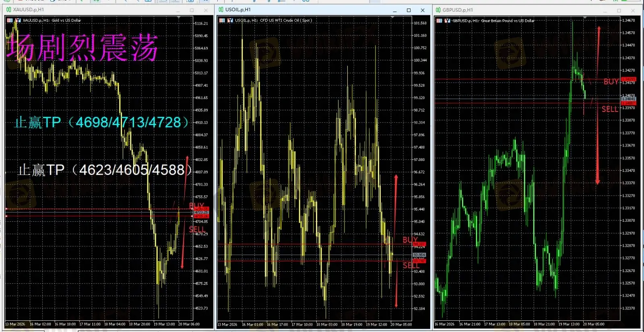Click the chart icon beside the XAUUSD.p chart label

pos(18,20)
